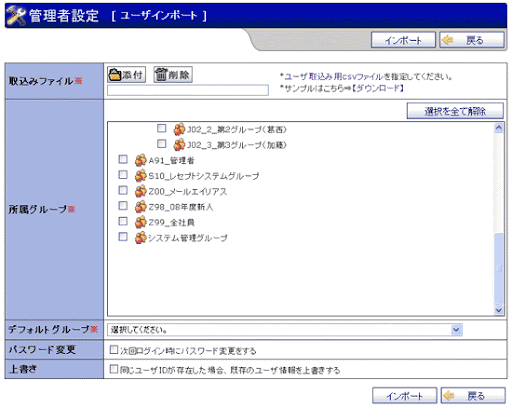Click the import file path input field

click(188, 90)
